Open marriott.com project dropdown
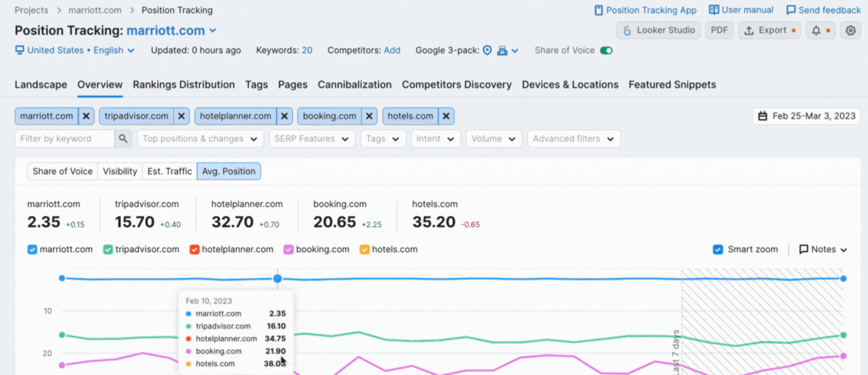 tap(172, 31)
